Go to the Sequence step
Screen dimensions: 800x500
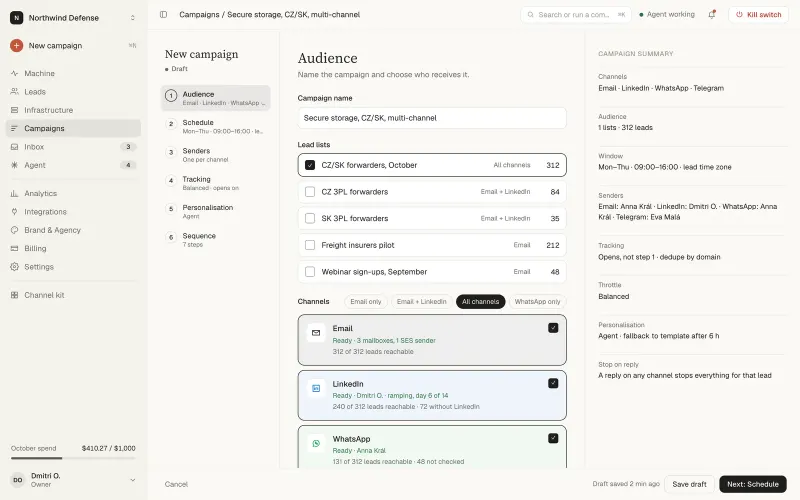pyautogui.click(x=216, y=240)
